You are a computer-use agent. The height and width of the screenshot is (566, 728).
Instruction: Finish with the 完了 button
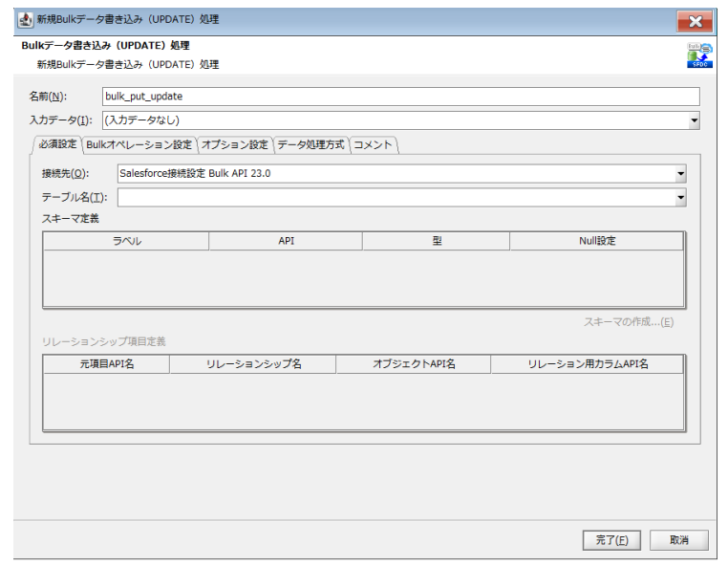[611, 540]
